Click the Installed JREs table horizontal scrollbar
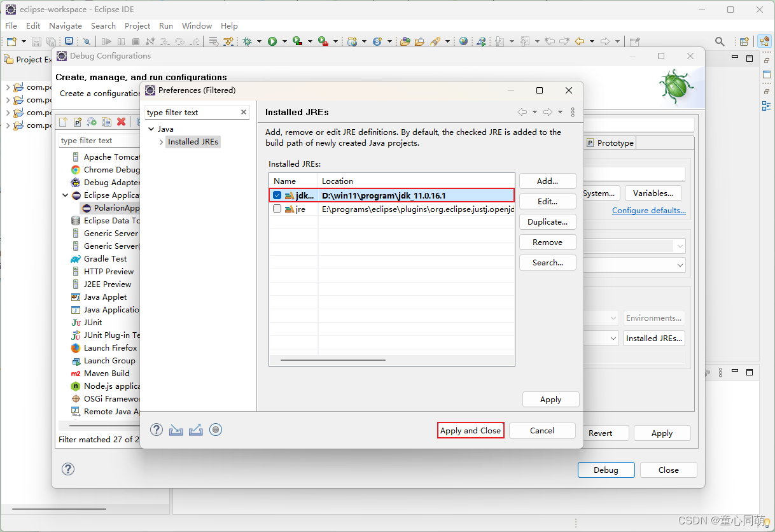 tap(333, 360)
